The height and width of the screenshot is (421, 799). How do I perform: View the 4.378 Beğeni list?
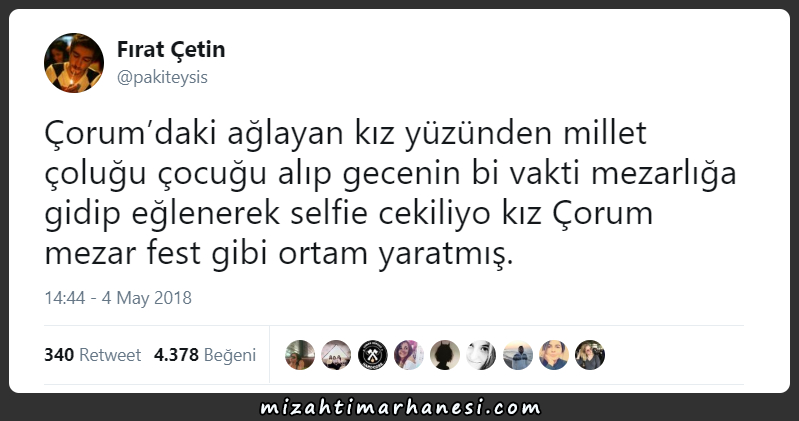click(x=205, y=355)
